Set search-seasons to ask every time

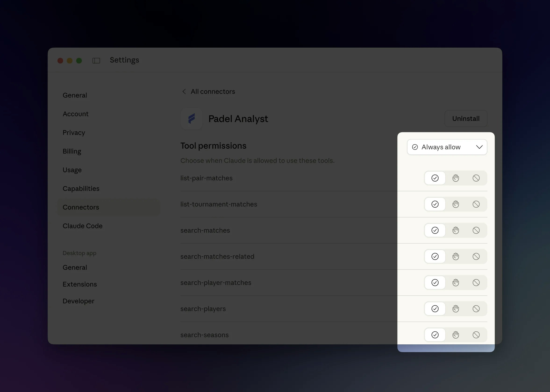(456, 335)
